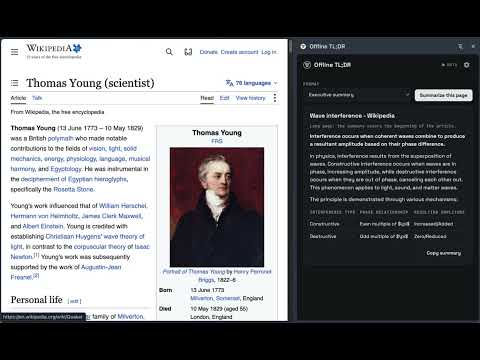This screenshot has width=480, height=360.
Task: Open the Edit tab
Action: [x=224, y=98]
